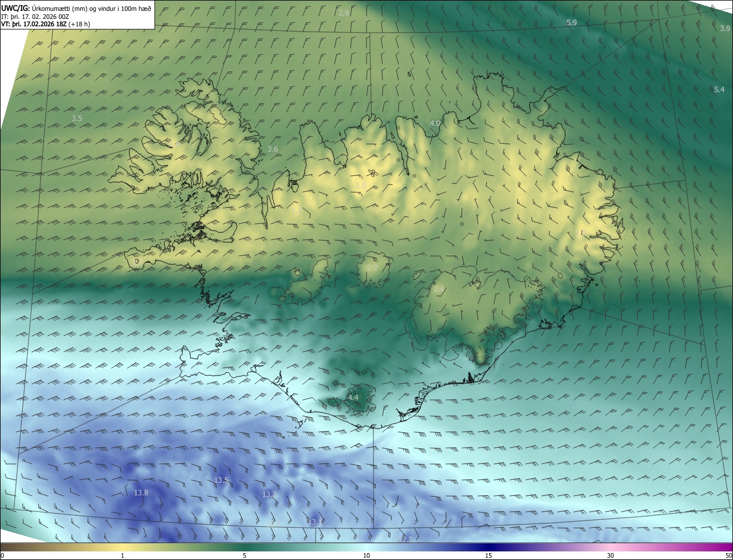The height and width of the screenshot is (560, 733).
Task: Click the colorbar tick label '15'
Action: tap(488, 555)
